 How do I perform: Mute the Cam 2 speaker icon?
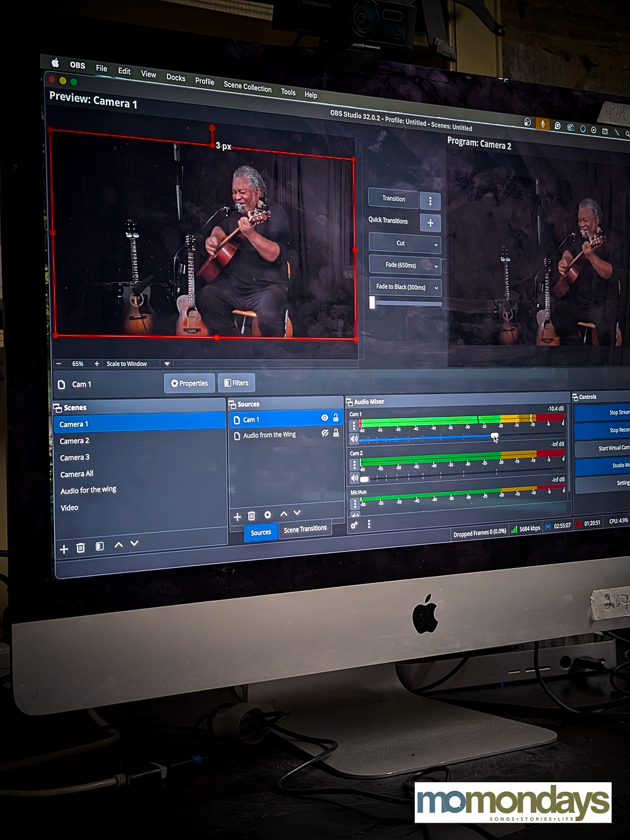pyautogui.click(x=354, y=478)
